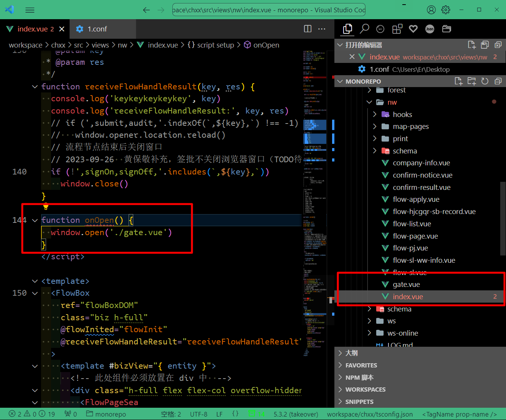The image size is (506, 420).
Task: Open the heart-shaped Favorites view icon
Action: click(413, 29)
